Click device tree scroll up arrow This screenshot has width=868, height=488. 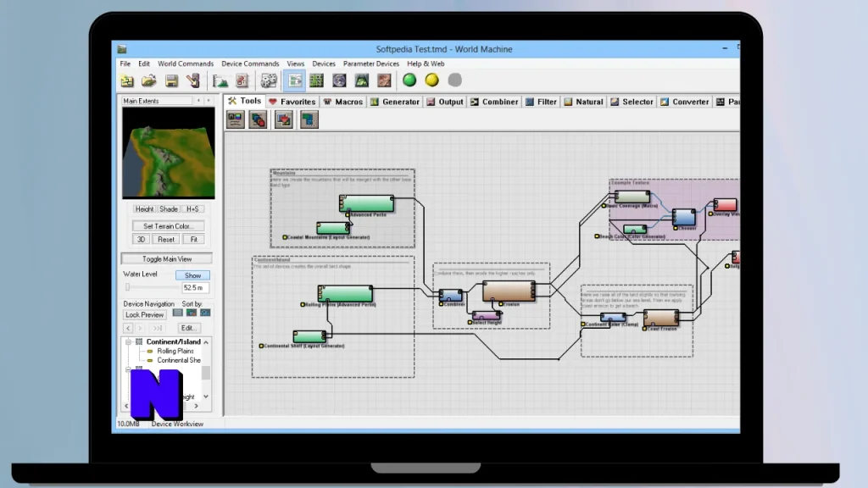tap(206, 342)
